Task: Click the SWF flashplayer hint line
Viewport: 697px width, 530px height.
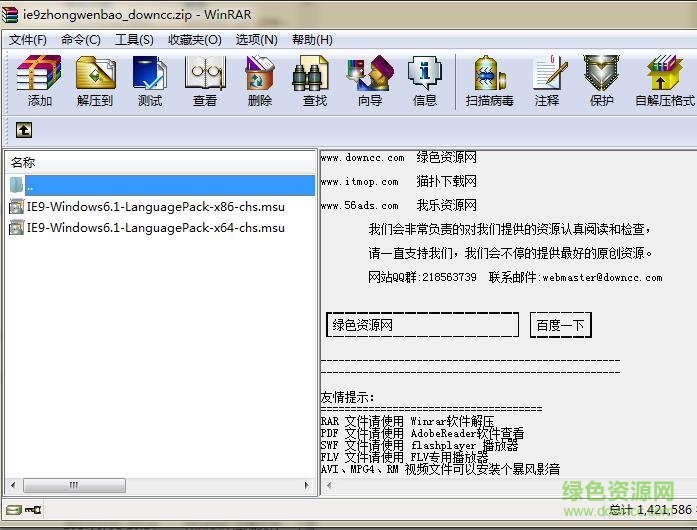Action: [419, 445]
